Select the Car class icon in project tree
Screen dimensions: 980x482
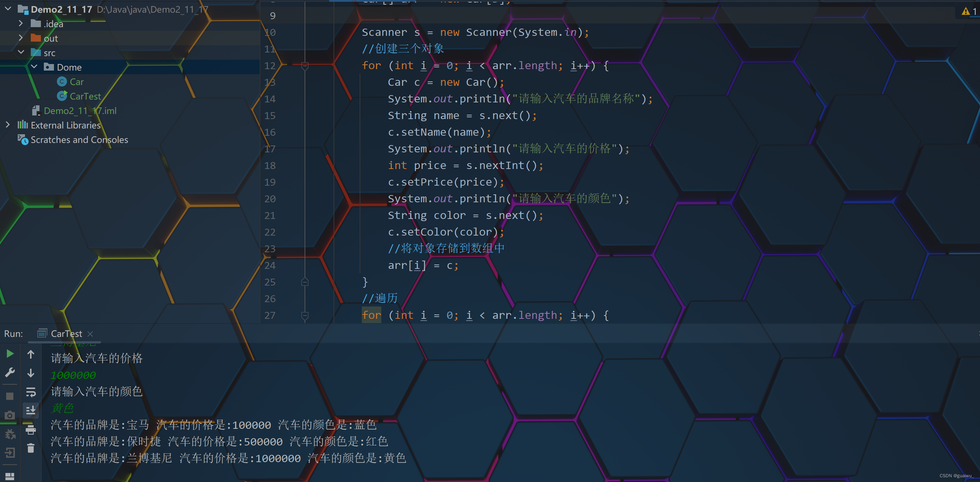point(62,82)
